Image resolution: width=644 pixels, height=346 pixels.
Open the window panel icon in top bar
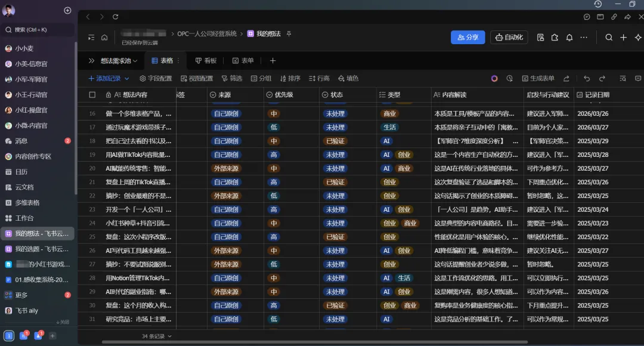point(600,17)
